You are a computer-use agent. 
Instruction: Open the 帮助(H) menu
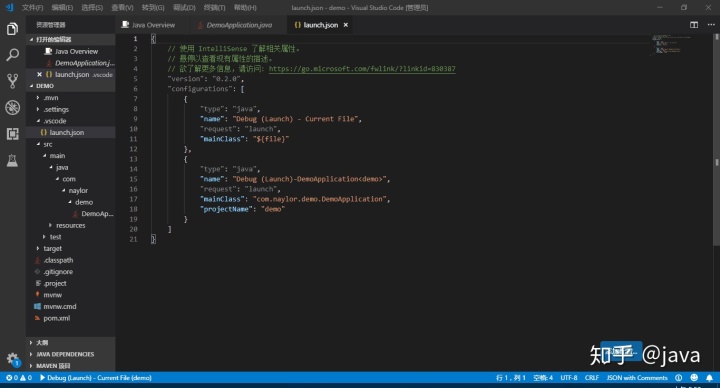pyautogui.click(x=245, y=8)
